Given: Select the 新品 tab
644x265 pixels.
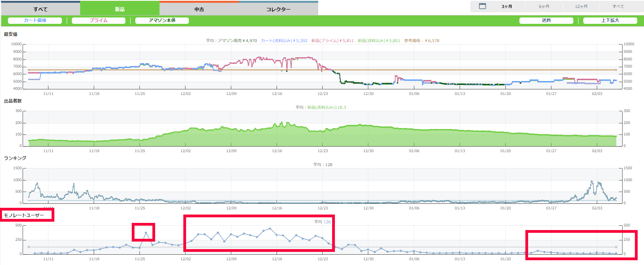Looking at the screenshot, I should click(x=120, y=9).
